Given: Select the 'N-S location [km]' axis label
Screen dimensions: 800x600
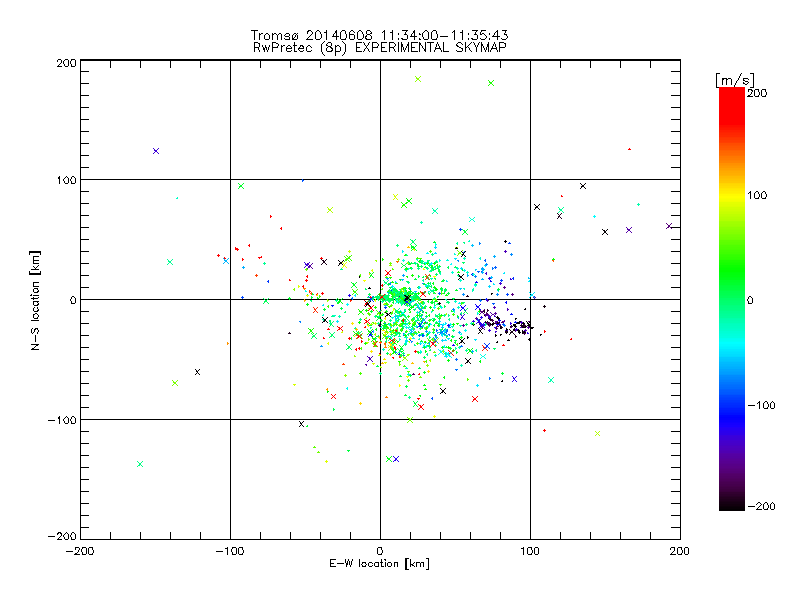Looking at the screenshot, I should pyautogui.click(x=35, y=300).
